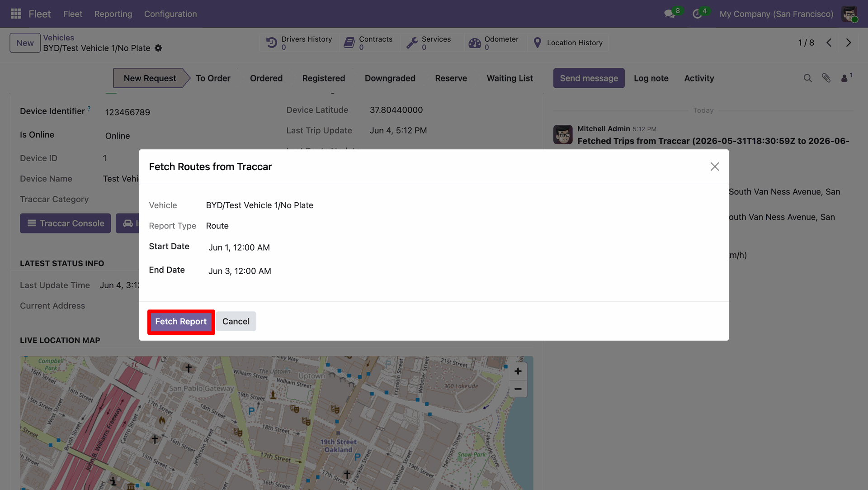Open Drivers History smart button
868x490 pixels.
(299, 43)
